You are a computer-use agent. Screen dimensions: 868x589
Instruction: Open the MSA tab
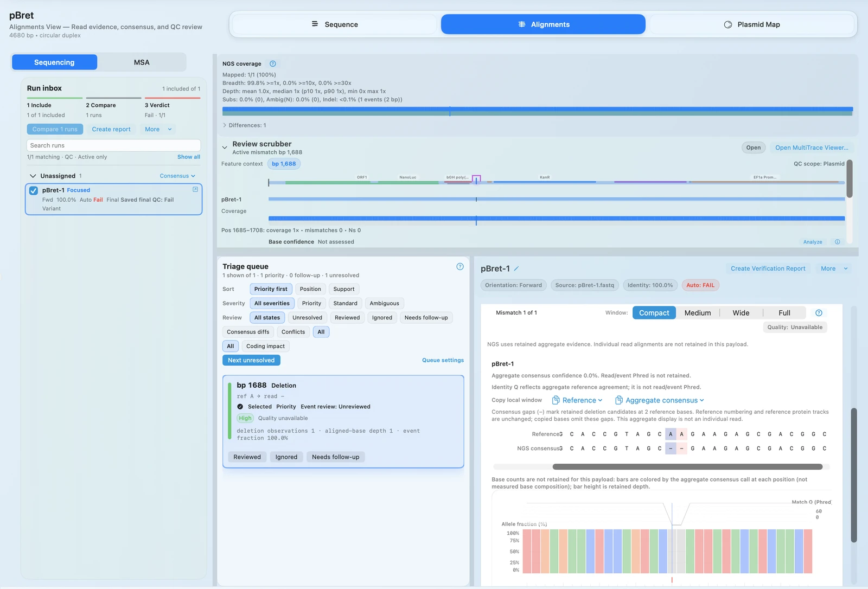coord(142,62)
